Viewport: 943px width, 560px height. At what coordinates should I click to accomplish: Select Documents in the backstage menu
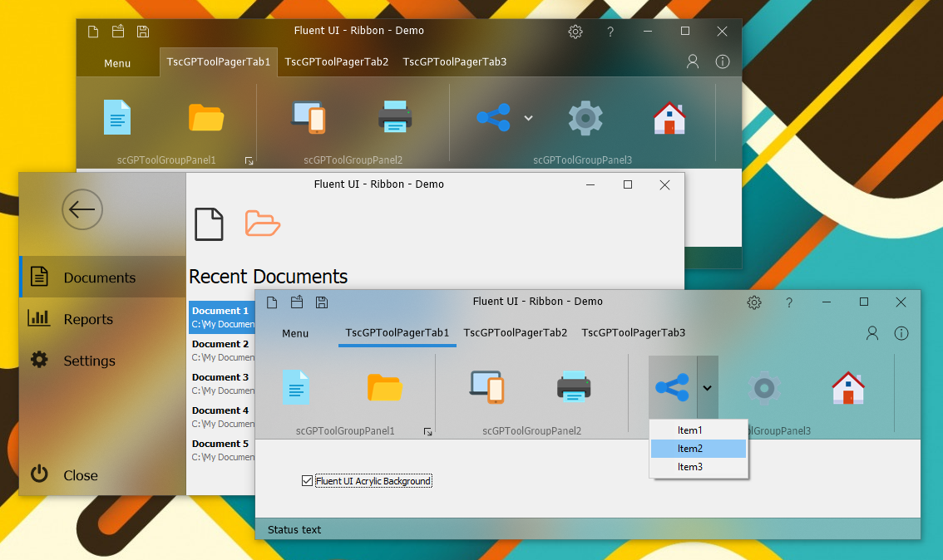click(x=103, y=277)
